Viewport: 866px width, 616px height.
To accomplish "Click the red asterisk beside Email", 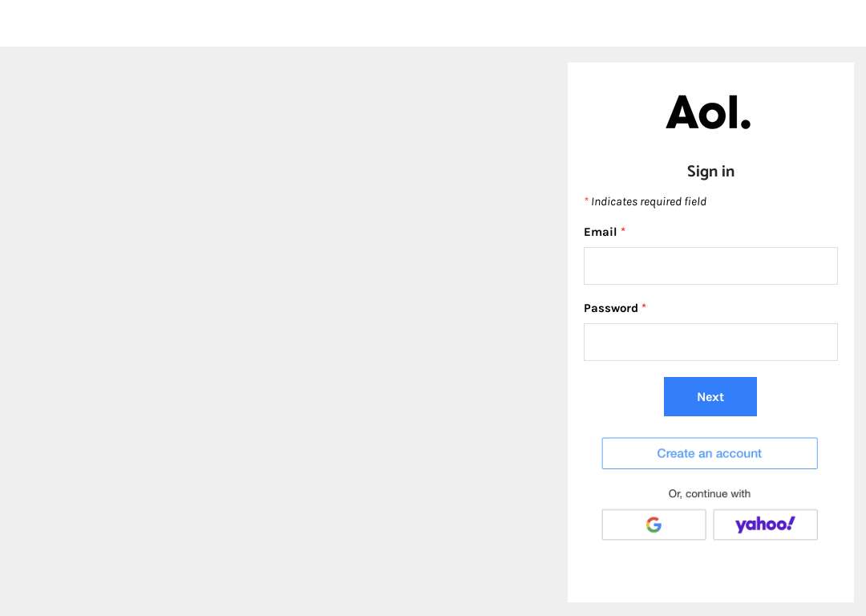I will coord(623,230).
